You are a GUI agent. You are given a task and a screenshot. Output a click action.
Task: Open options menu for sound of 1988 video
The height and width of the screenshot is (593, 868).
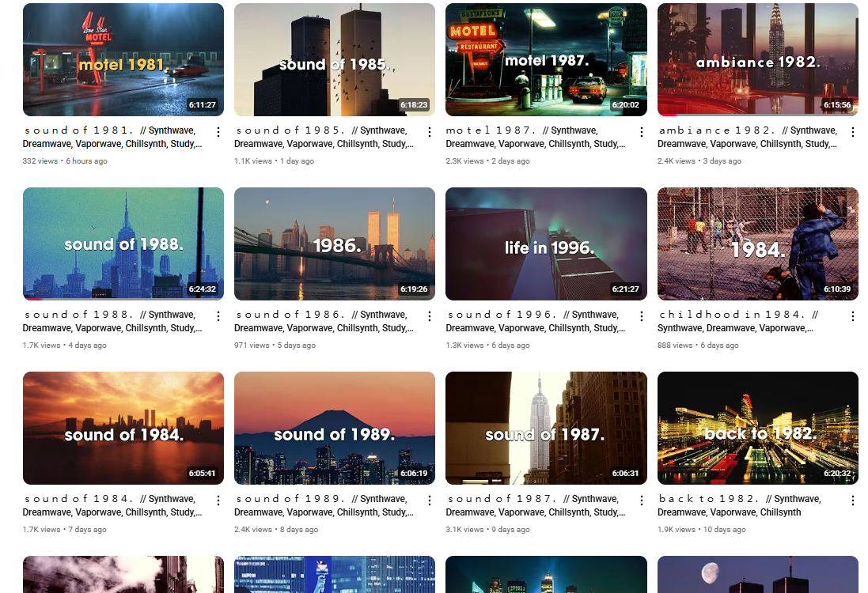pyautogui.click(x=218, y=315)
